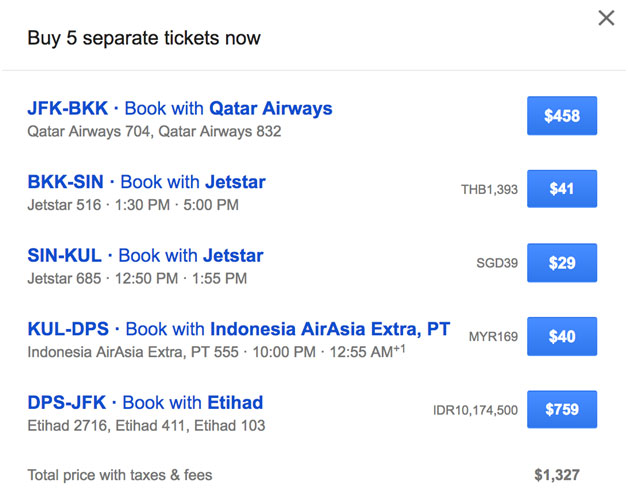Screen dimensions: 628x504
Task: Click the Jetstar 516 flight time details
Action: (133, 205)
